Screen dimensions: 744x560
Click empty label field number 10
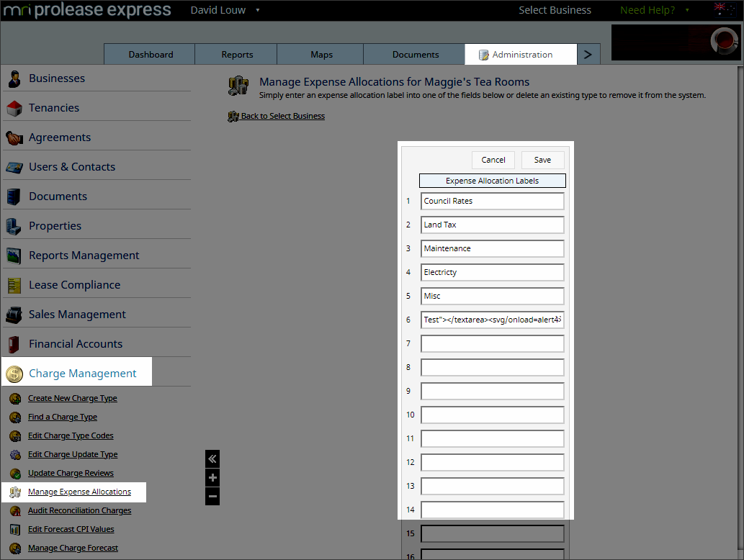(x=493, y=415)
